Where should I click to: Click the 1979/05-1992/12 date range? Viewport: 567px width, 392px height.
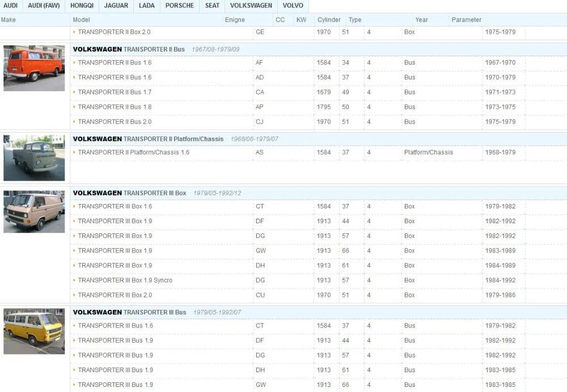[x=217, y=193]
